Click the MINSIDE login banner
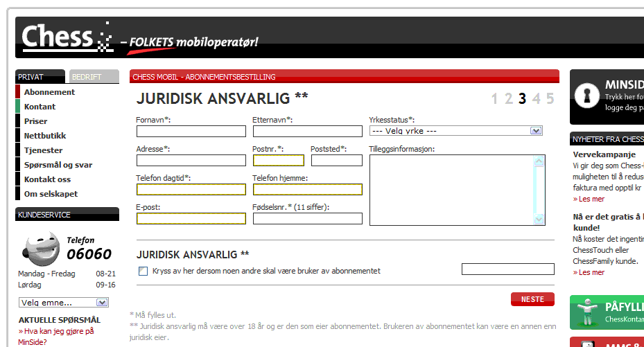Viewport: 644px width, 347px height. pos(607,97)
